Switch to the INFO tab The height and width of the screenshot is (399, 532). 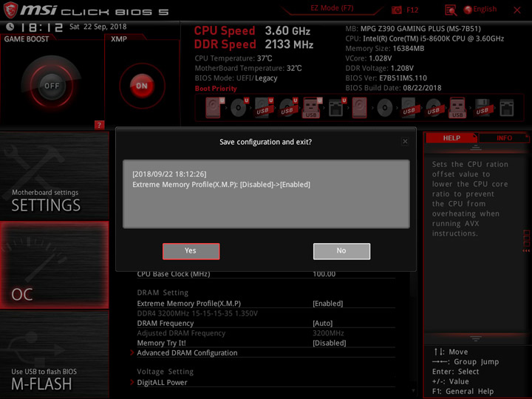tap(504, 138)
